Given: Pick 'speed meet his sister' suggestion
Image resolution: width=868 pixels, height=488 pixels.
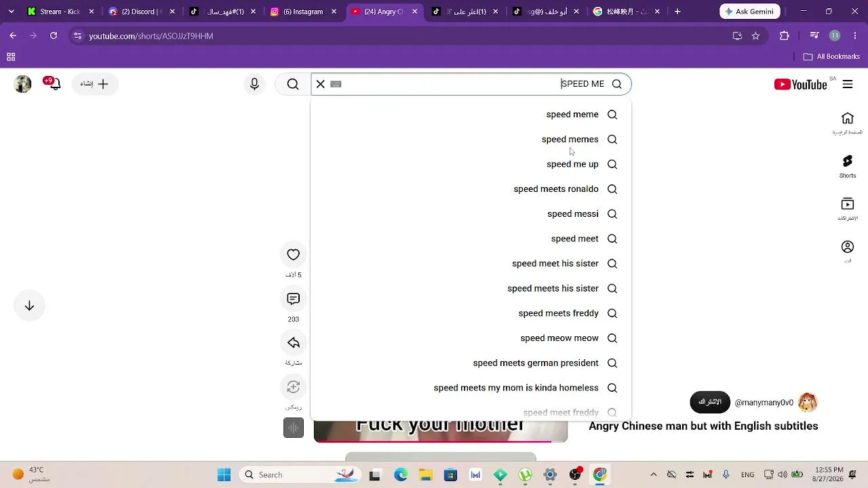Looking at the screenshot, I should click(x=471, y=264).
